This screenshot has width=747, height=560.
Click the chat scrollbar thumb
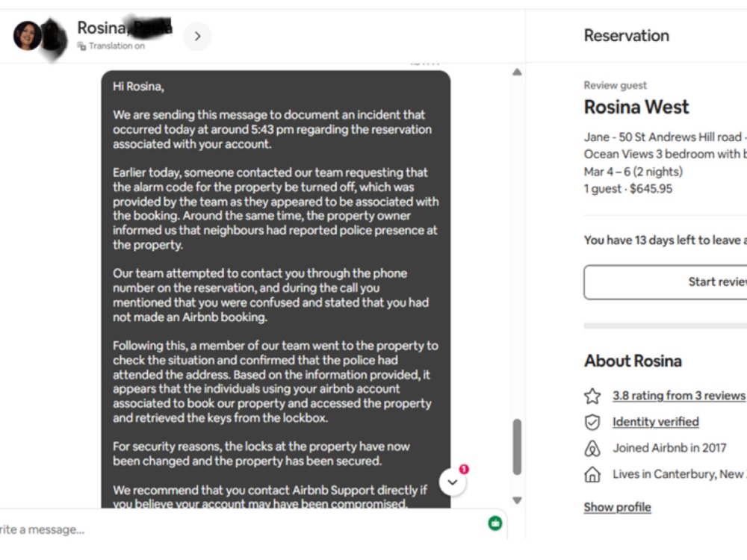pos(517,447)
